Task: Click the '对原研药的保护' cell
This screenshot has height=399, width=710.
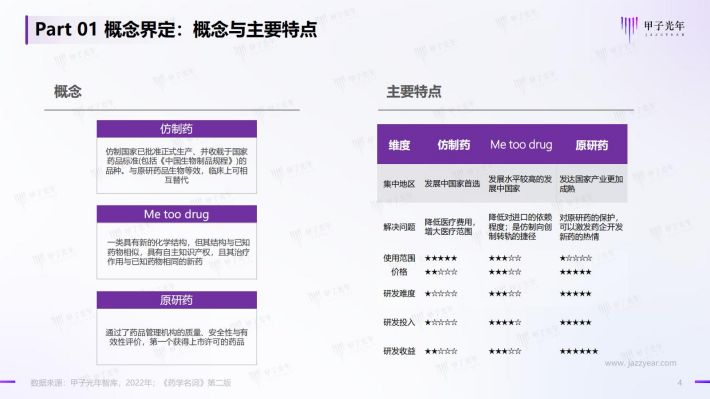Action: click(x=591, y=227)
